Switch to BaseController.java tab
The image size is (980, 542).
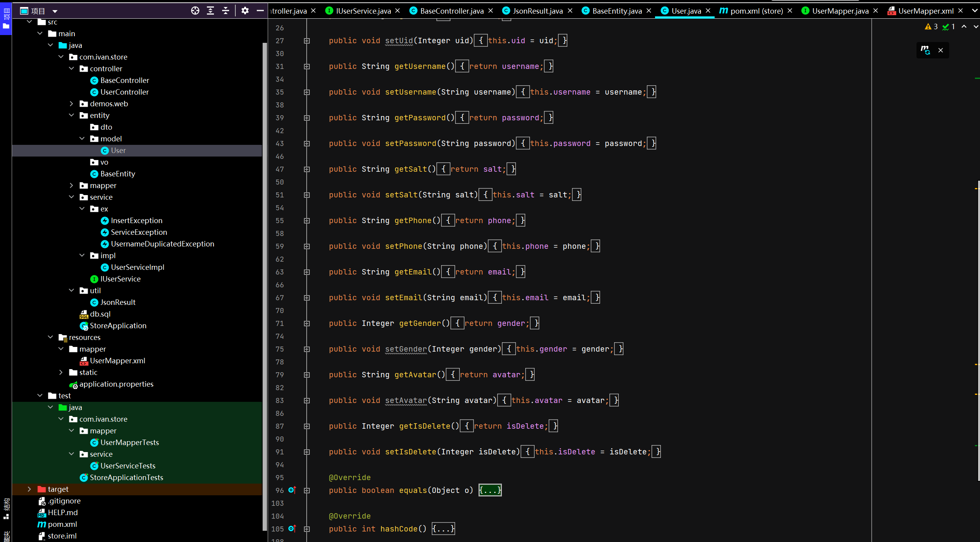(452, 11)
